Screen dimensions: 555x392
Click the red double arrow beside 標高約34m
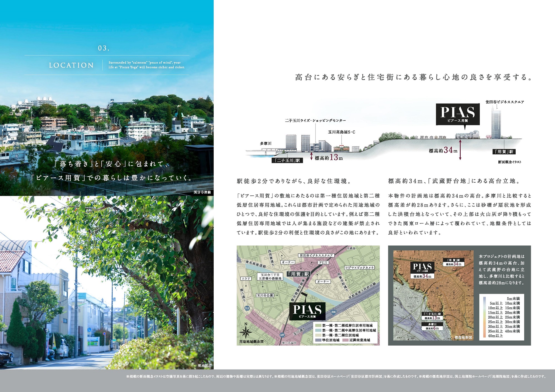coord(460,150)
